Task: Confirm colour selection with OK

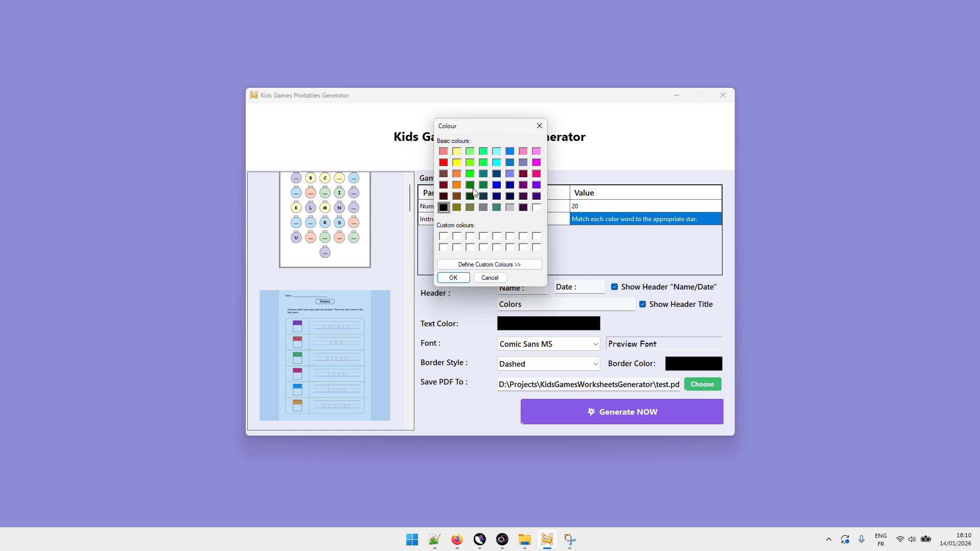Action: tap(453, 278)
